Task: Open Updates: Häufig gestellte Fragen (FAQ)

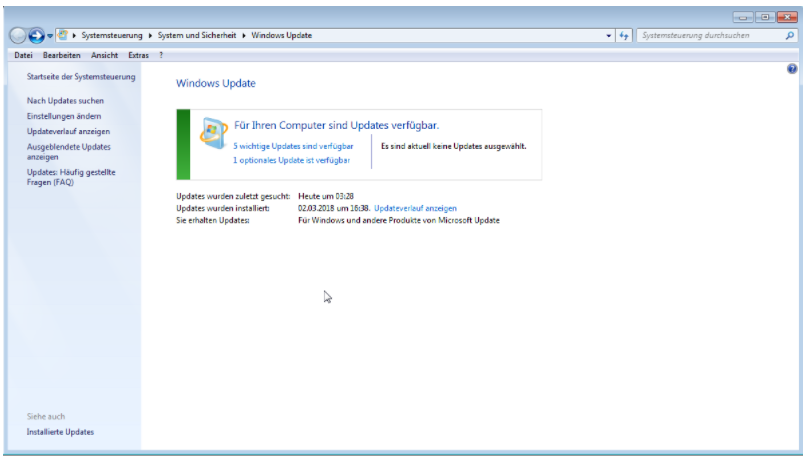Action: (71, 177)
